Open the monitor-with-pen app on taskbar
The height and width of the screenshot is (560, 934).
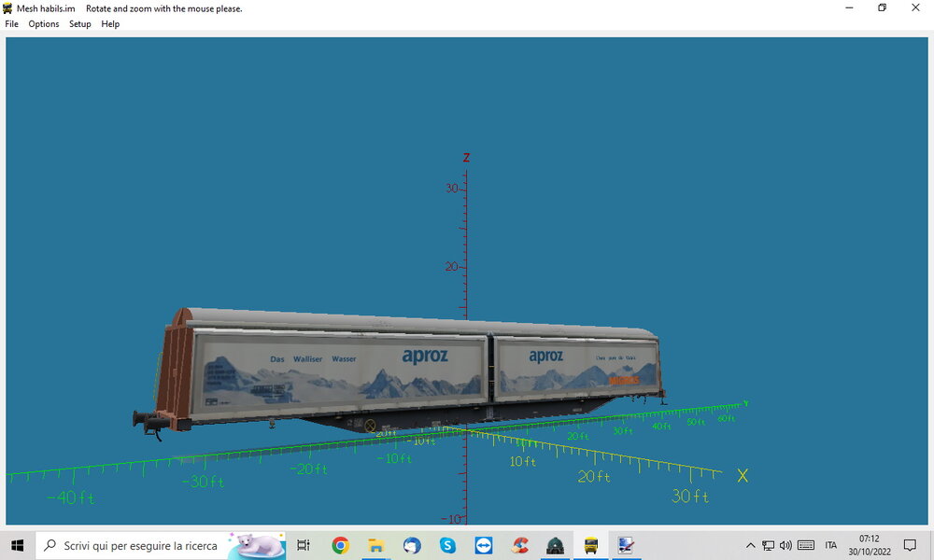click(x=626, y=545)
